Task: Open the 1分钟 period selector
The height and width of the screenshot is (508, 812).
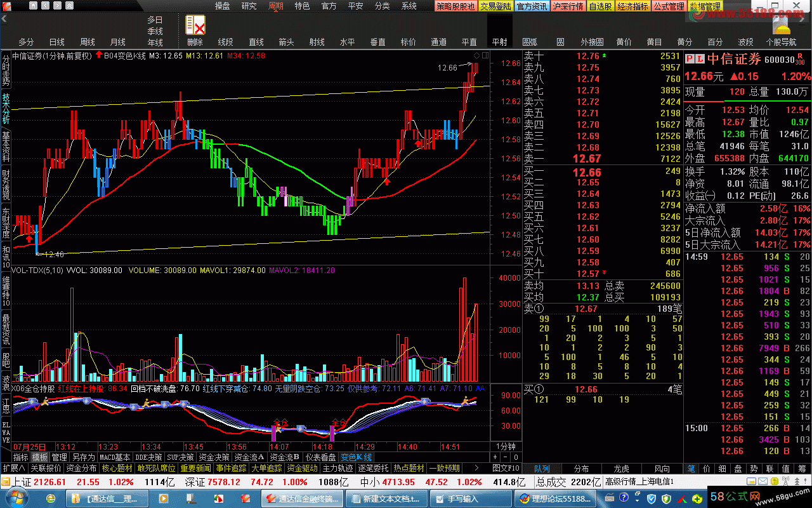Action: 506,446
